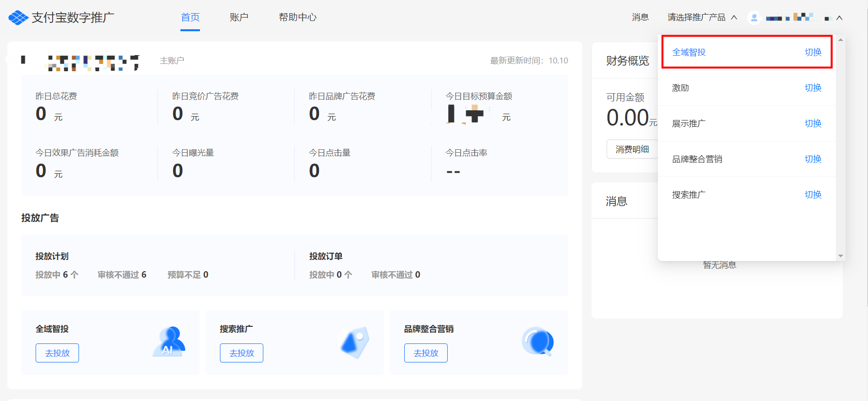Screen dimensions: 868x401
Task: Click the Alipay logo icon
Action: tap(19, 18)
